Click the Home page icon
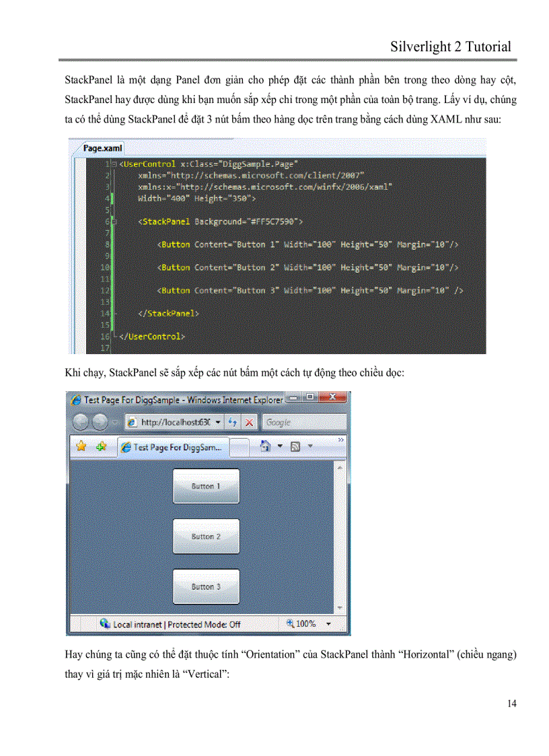549x756 pixels. coord(264,445)
